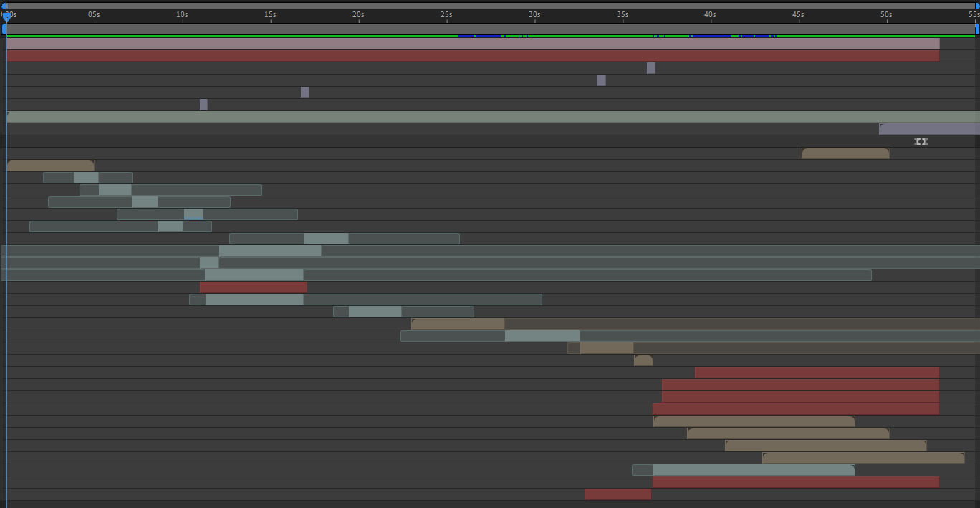Select the purple layer bar starting at 50s
980x508 pixels.
[x=929, y=129]
